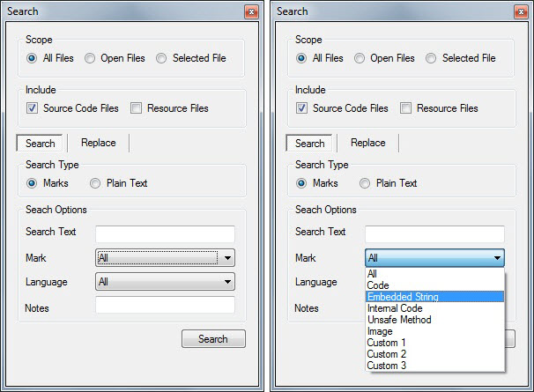This screenshot has height=392, width=534.
Task: Select Plain Text radio in right window
Action: click(365, 183)
